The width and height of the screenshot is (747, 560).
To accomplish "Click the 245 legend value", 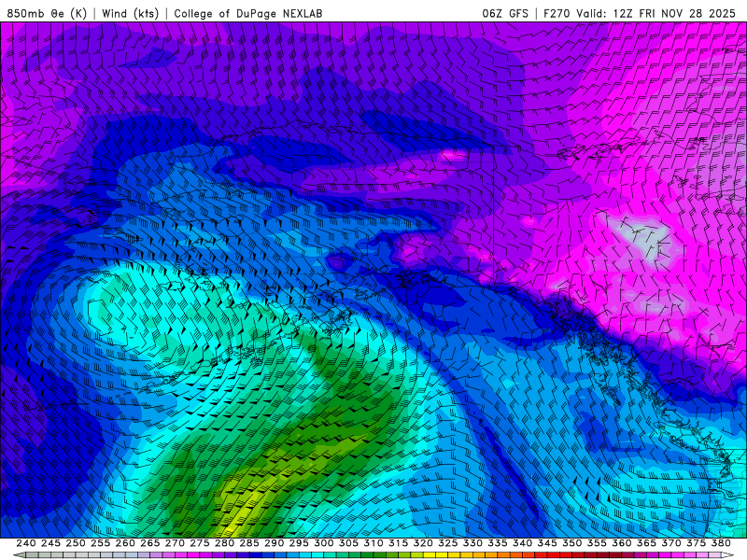I will (x=50, y=543).
